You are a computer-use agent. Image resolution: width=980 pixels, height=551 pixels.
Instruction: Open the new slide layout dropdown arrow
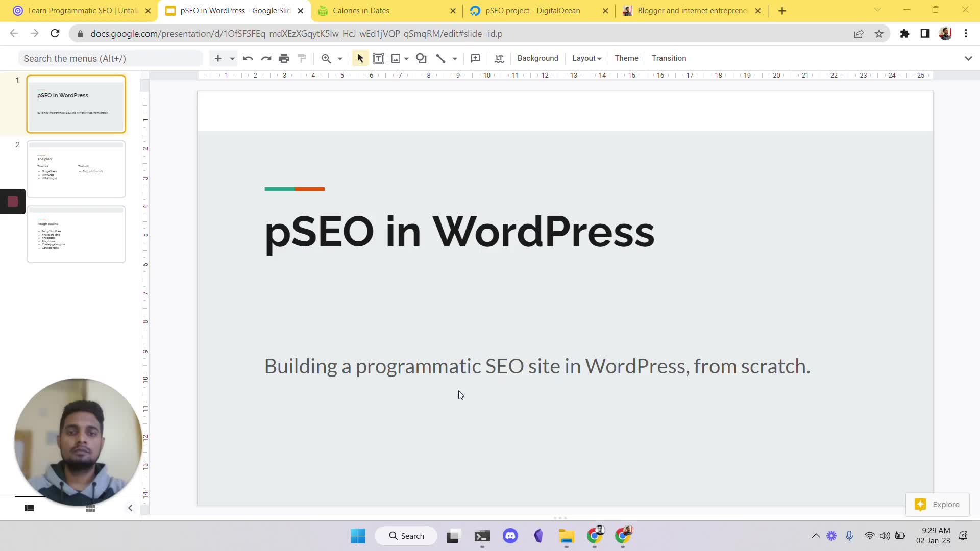tap(232, 58)
